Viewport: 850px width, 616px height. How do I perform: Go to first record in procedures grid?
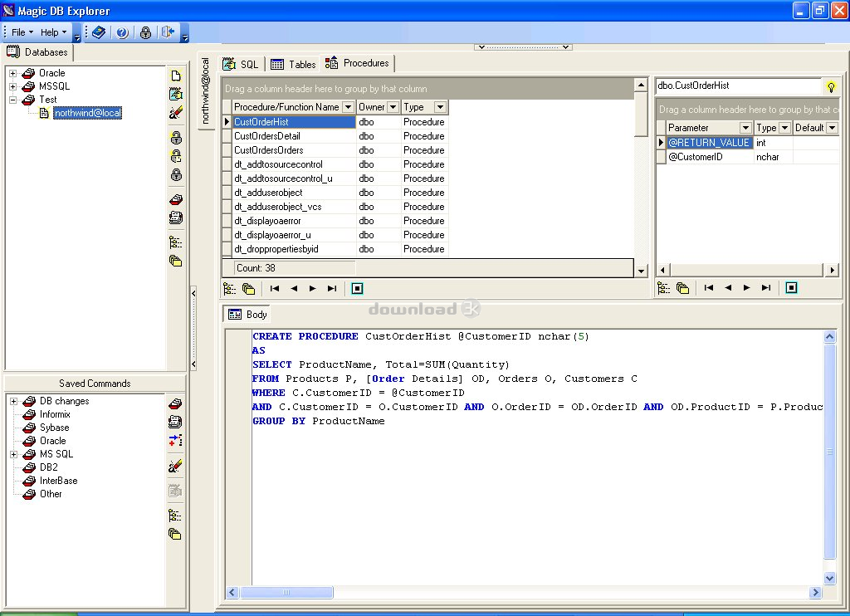[x=275, y=288]
